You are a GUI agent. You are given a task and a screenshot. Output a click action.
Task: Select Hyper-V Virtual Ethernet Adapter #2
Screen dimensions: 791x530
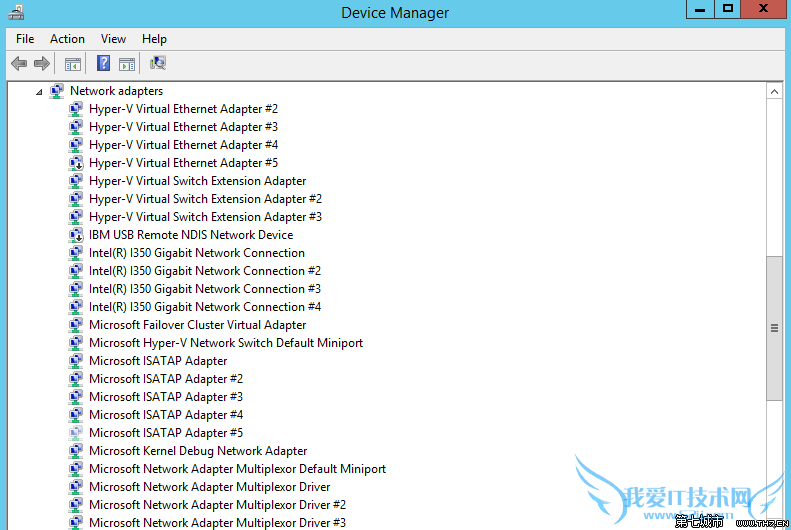point(184,109)
